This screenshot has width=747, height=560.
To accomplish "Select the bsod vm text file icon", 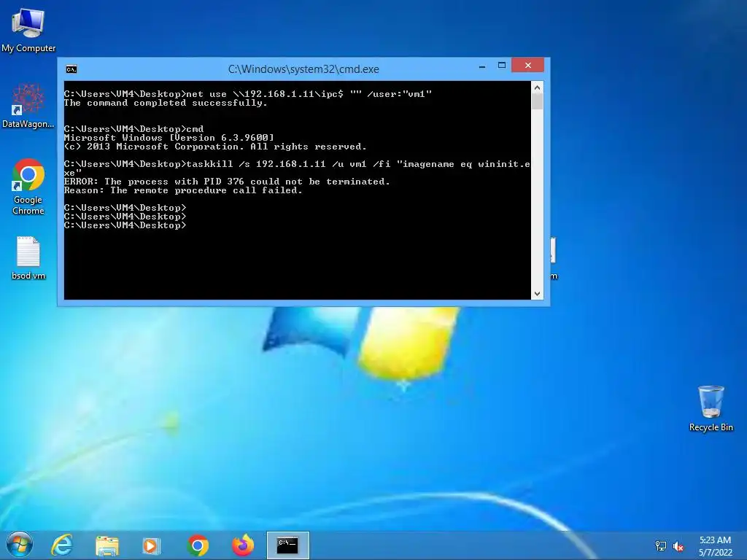I will [x=28, y=257].
